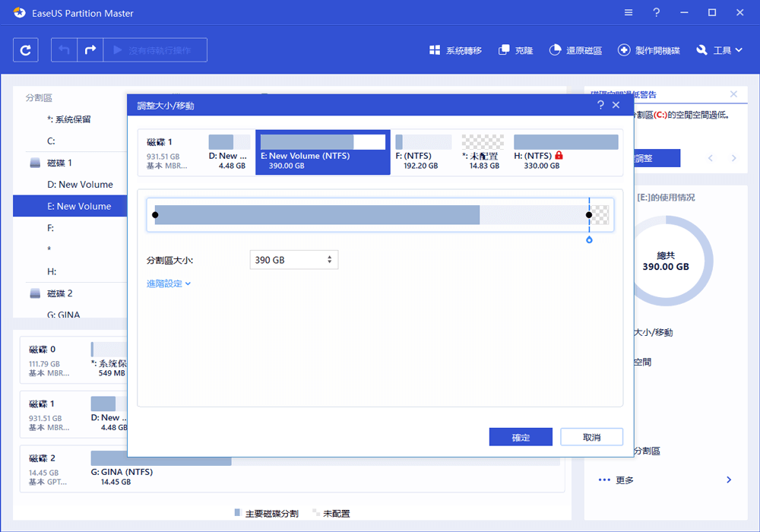Click the 調整 adjust button in warning
The height and width of the screenshot is (532, 760).
pyautogui.click(x=657, y=158)
